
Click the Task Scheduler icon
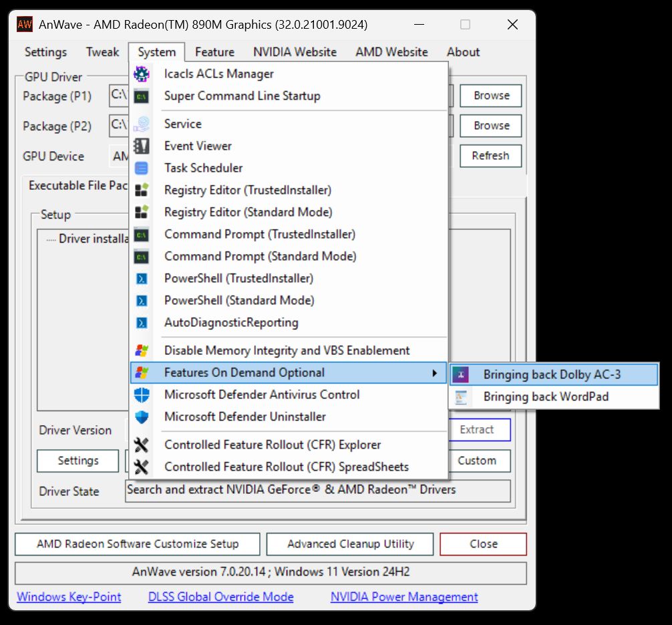tap(142, 168)
